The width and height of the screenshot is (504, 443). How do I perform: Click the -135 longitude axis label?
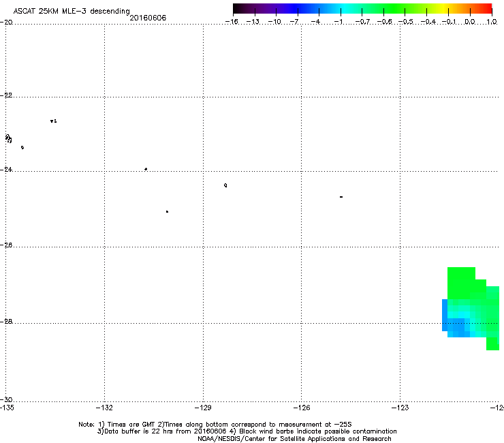pos(7,408)
